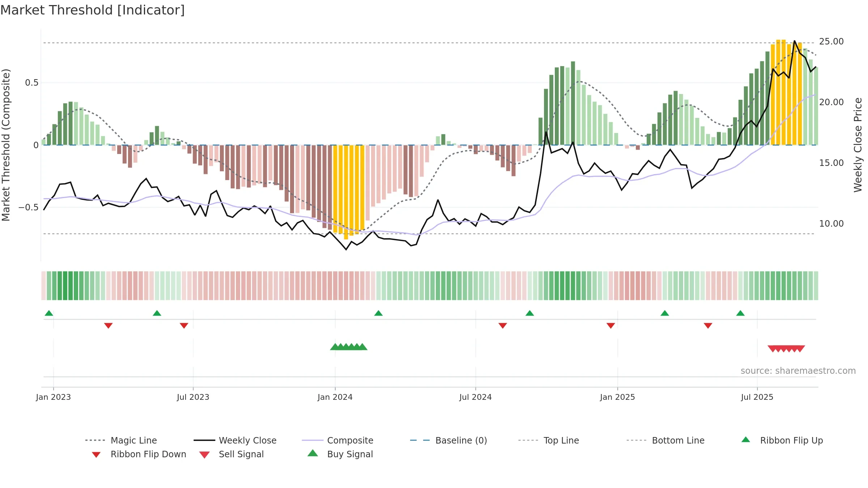Toggle the Buy Signal legend entry
The height and width of the screenshot is (488, 868).
pyautogui.click(x=340, y=454)
